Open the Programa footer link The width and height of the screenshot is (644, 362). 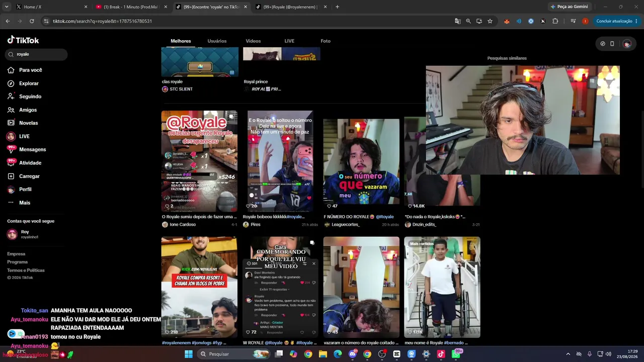tap(18, 262)
